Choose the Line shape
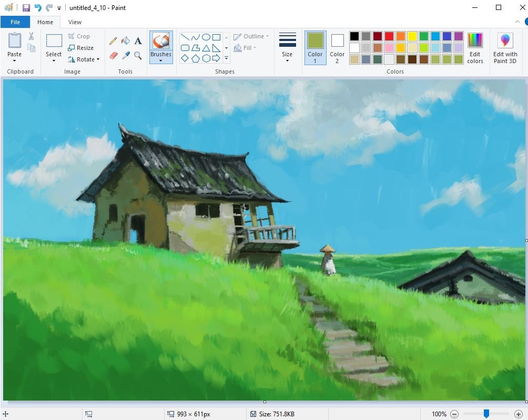Screen dimensions: 528x420 [x=185, y=37]
